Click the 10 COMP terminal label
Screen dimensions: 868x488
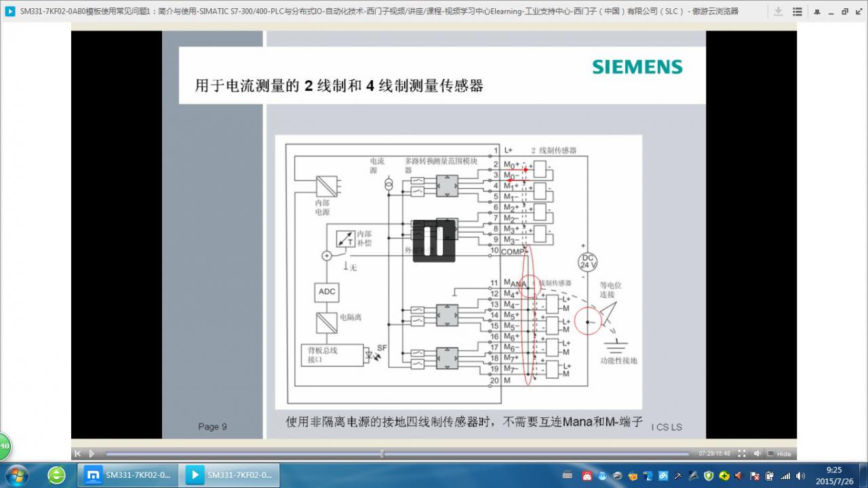tap(509, 251)
